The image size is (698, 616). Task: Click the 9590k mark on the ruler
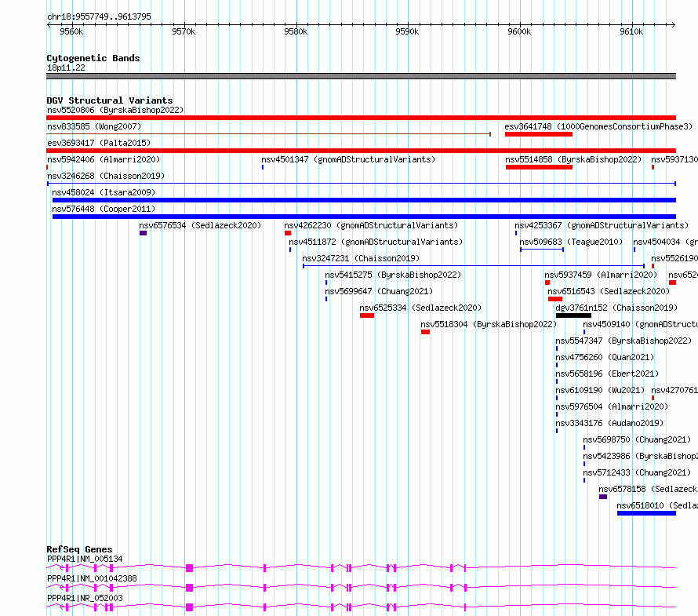point(407,31)
